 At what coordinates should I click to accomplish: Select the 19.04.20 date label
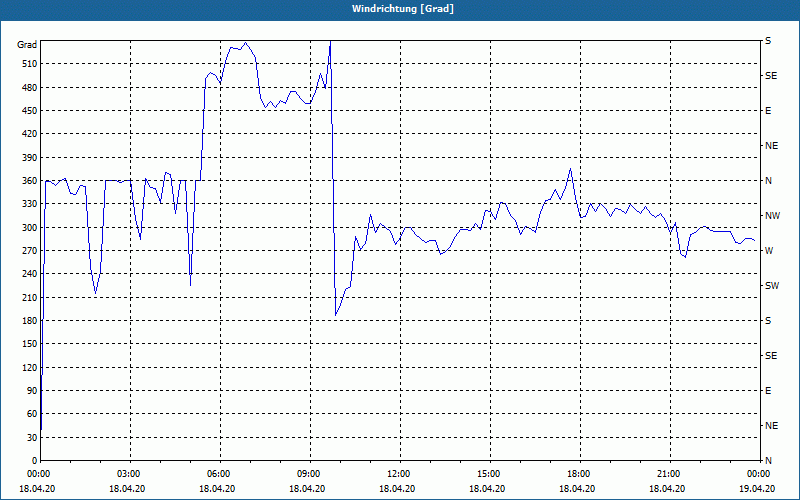pyautogui.click(x=757, y=488)
